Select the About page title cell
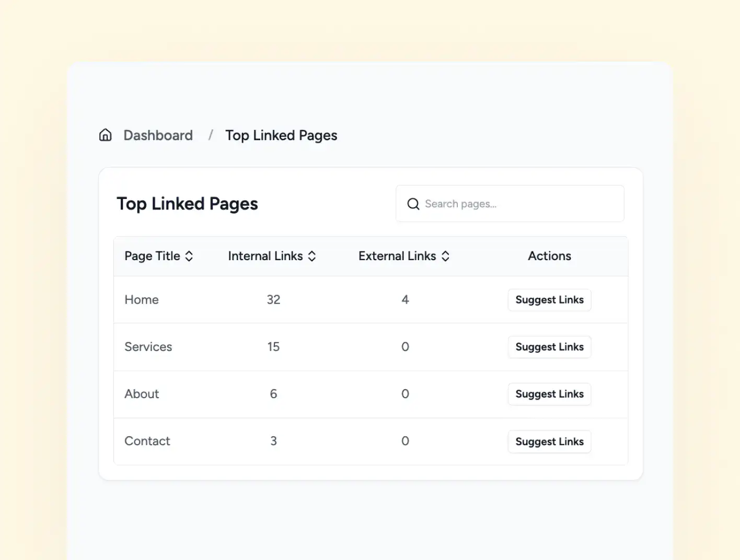The width and height of the screenshot is (740, 560). point(142,394)
